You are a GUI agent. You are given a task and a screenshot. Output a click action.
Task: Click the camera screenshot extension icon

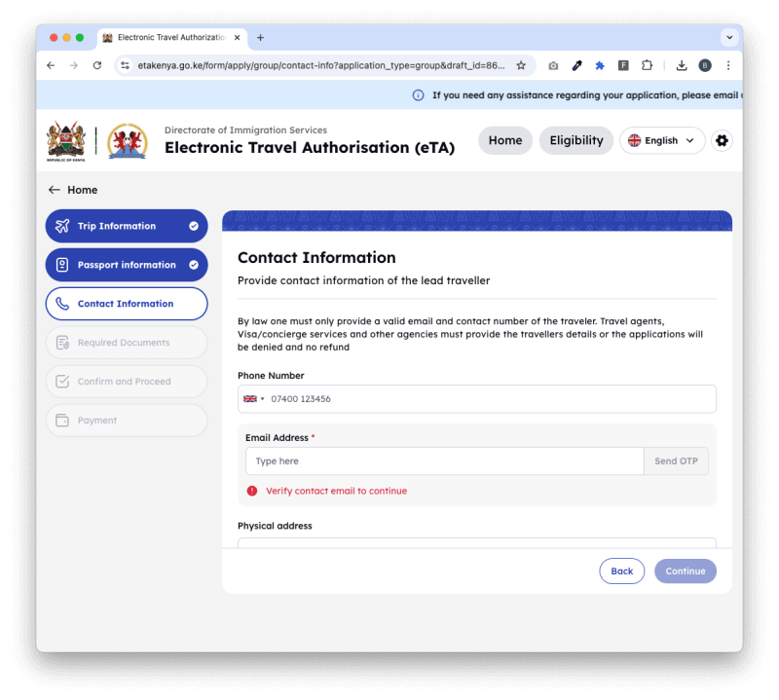pos(553,65)
